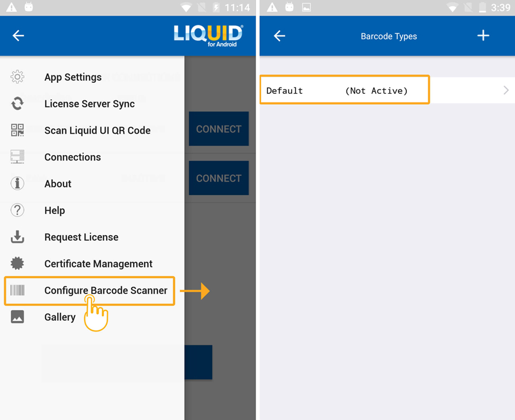Tap the Request License download icon
The width and height of the screenshot is (515, 420).
pos(17,237)
